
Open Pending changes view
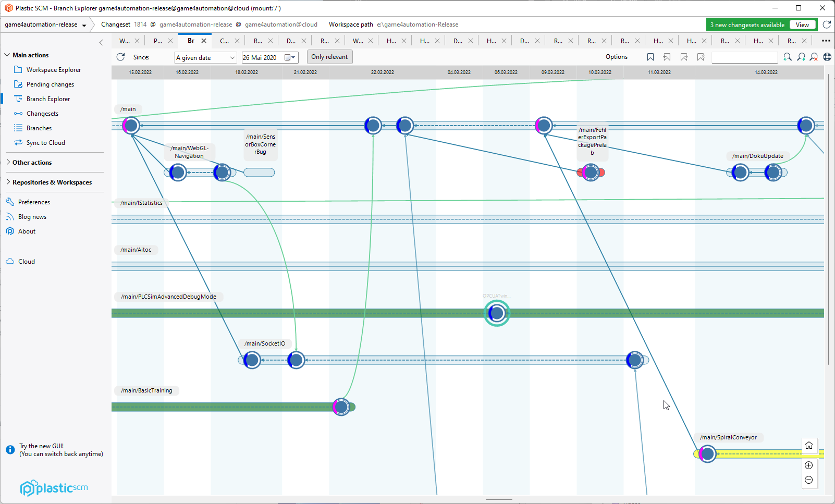(x=50, y=84)
